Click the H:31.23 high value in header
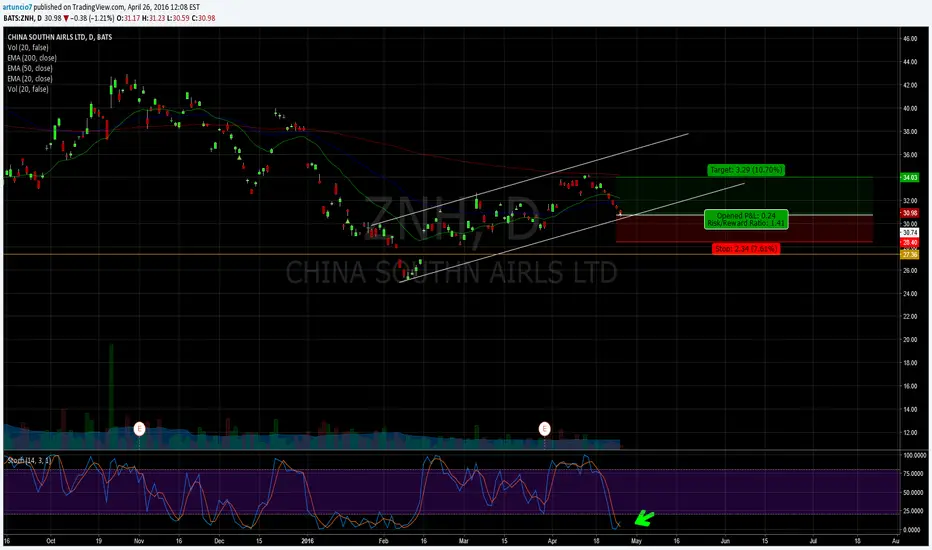 (153, 18)
